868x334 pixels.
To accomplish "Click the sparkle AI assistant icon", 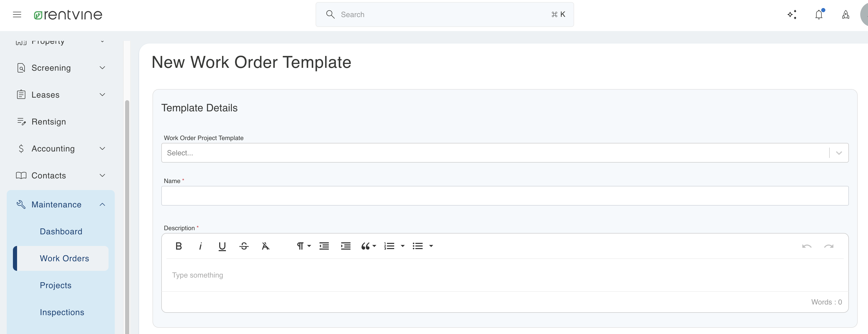I will 792,14.
